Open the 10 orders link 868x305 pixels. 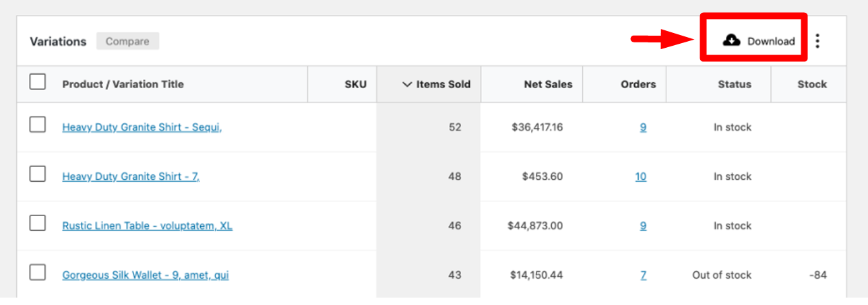click(x=640, y=176)
